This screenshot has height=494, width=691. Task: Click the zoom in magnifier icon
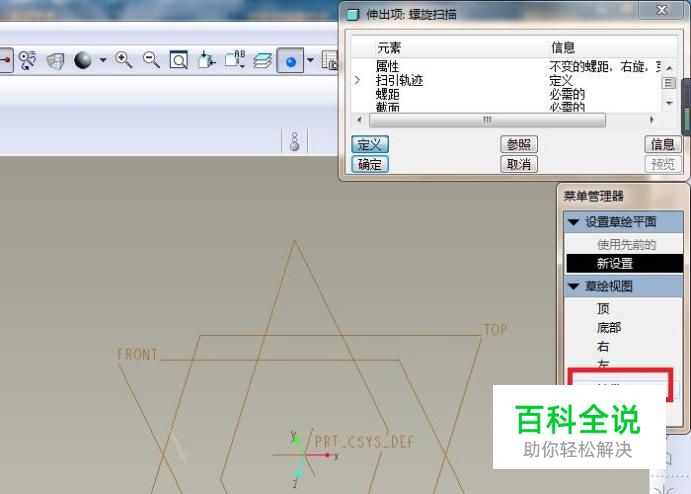[x=123, y=60]
